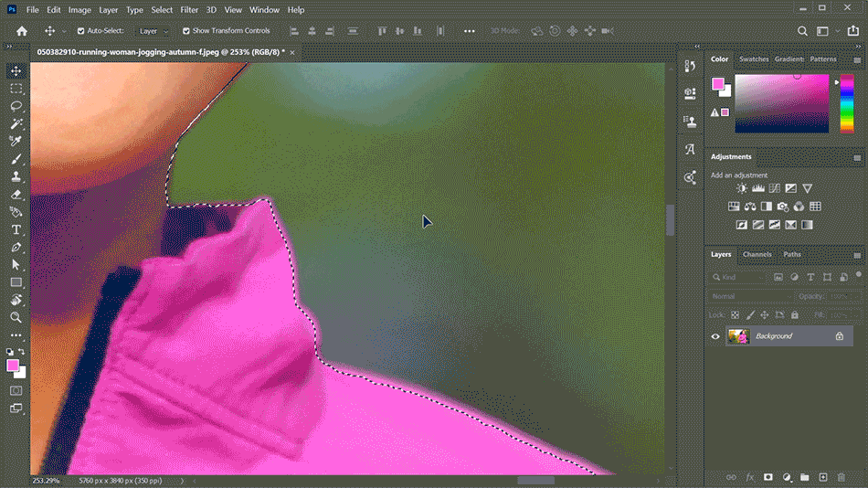Select the Eraser tool
This screenshot has width=868, height=488.
coord(16,195)
